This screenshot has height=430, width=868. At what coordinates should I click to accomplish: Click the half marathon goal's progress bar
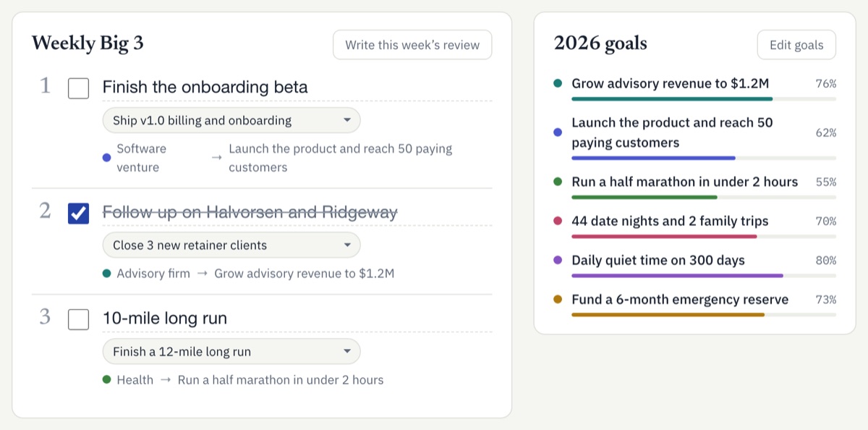[704, 197]
